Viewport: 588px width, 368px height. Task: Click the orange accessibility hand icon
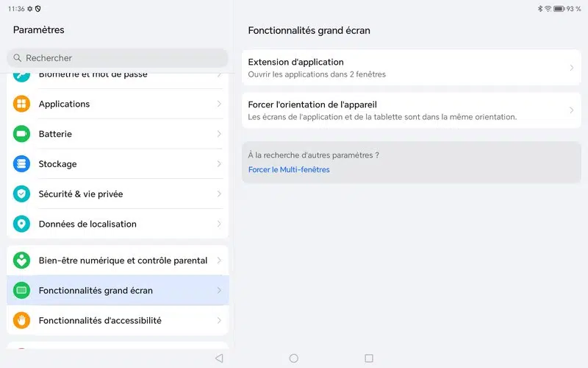22,320
